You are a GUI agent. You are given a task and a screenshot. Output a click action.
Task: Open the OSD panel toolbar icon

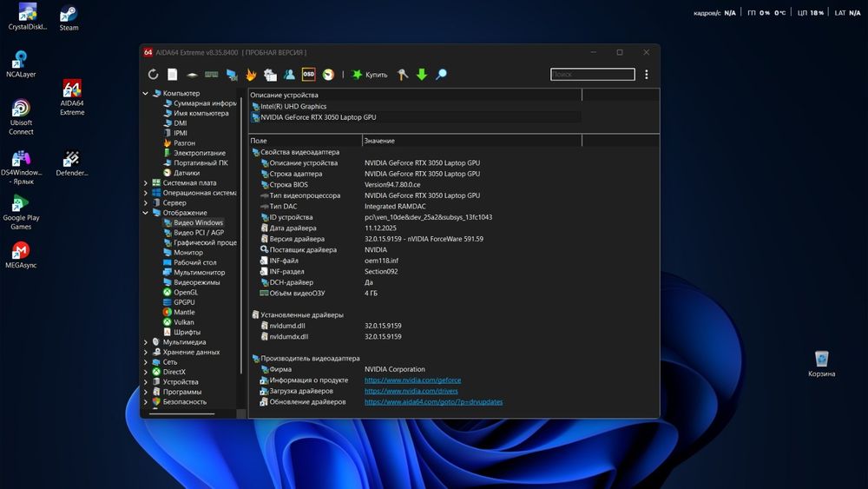308,74
